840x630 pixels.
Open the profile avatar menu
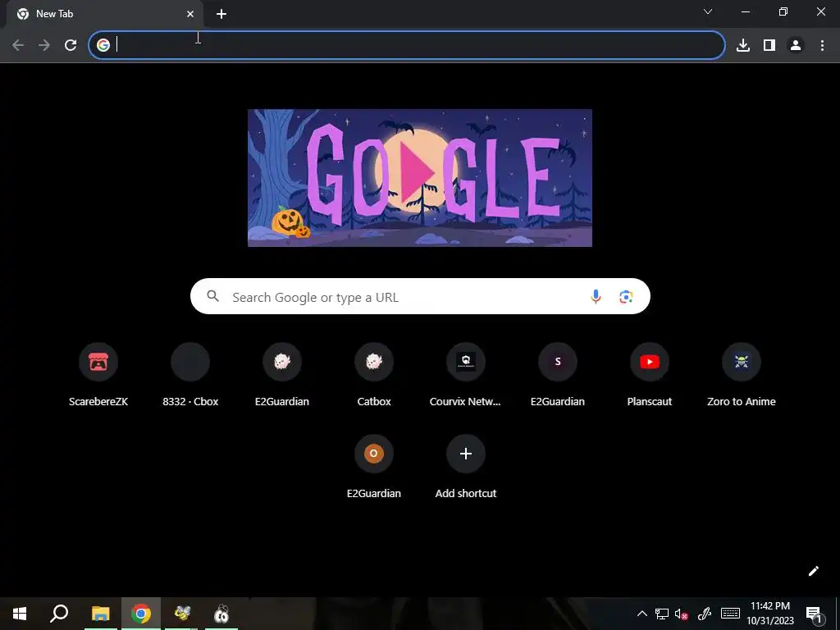point(796,45)
